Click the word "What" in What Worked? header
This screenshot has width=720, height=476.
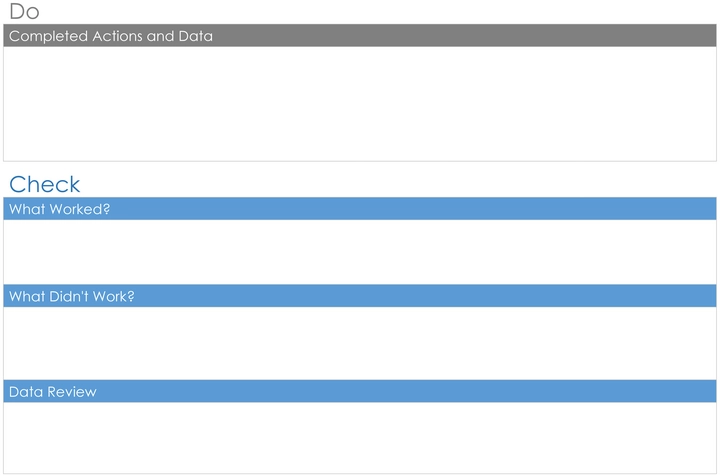coord(27,209)
